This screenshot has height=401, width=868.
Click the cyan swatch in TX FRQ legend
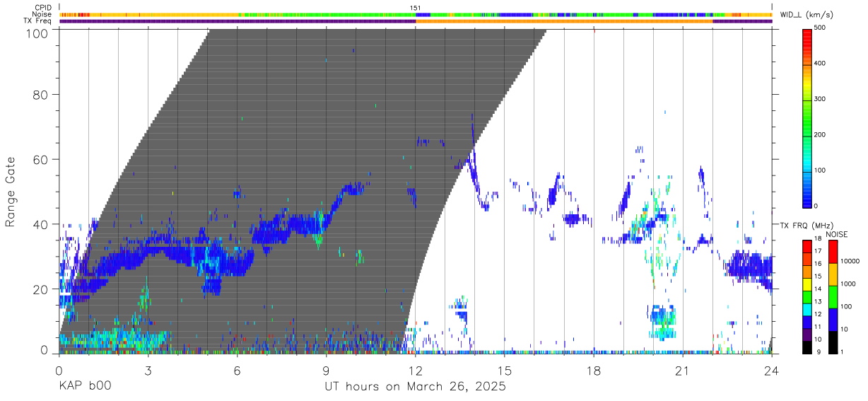(x=807, y=310)
